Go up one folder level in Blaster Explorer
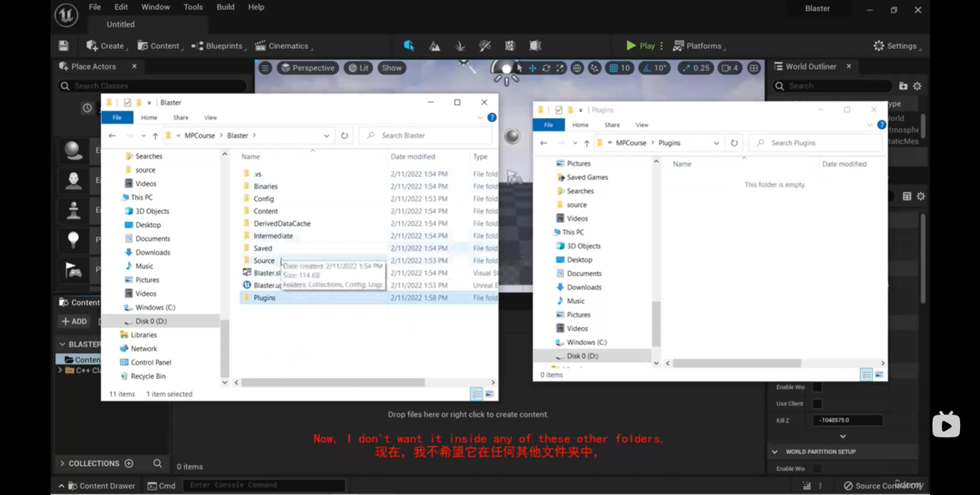This screenshot has width=980, height=495. (x=155, y=136)
